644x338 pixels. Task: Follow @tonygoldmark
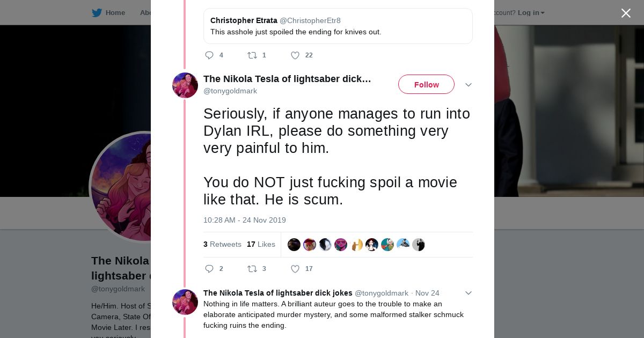point(426,85)
